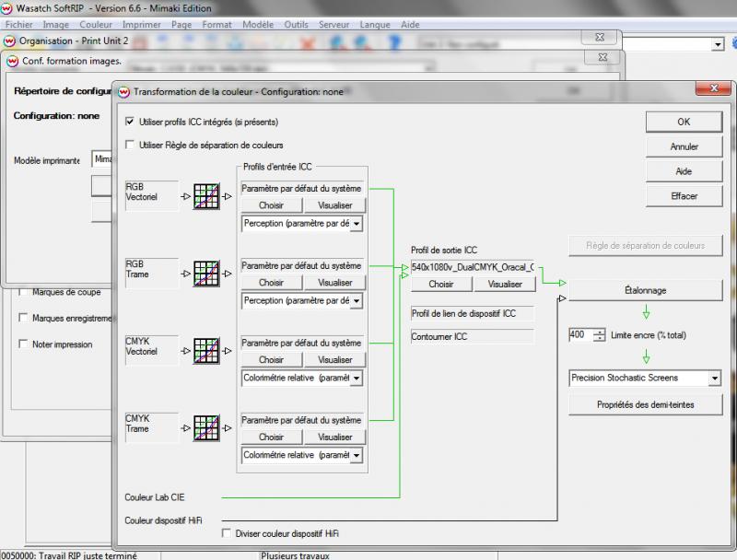Click Choisir for CMYK Vectoriel profile
The width and height of the screenshot is (737, 560).
pos(271,360)
